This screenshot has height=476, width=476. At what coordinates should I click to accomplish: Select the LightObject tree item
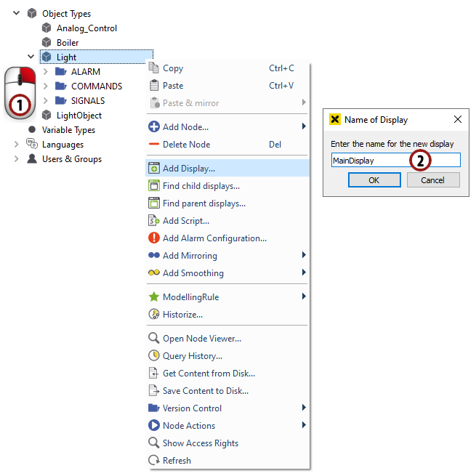click(x=78, y=116)
